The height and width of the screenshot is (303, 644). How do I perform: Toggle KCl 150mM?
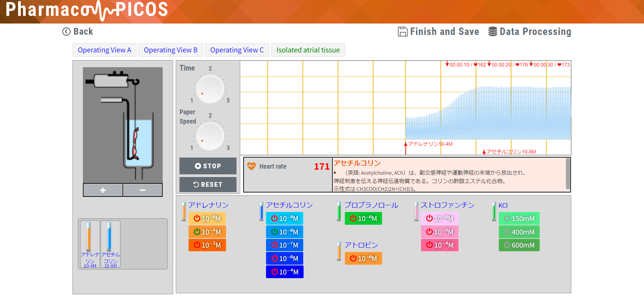tap(519, 218)
